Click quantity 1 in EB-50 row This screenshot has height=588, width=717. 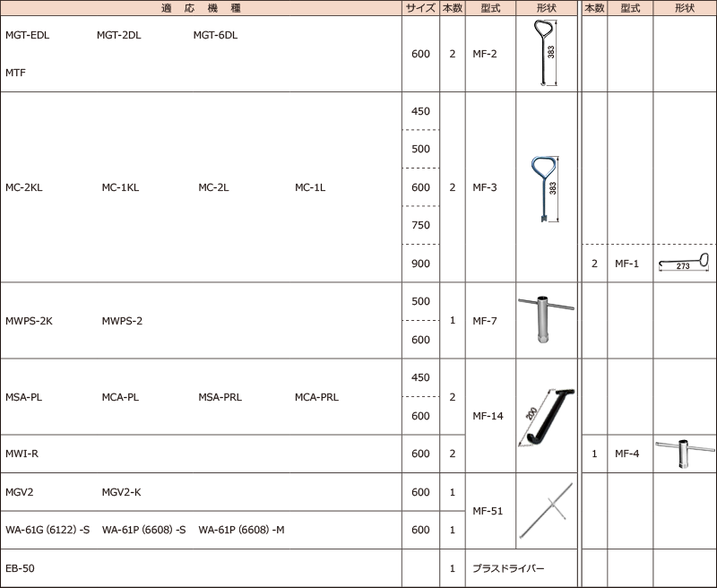453,568
